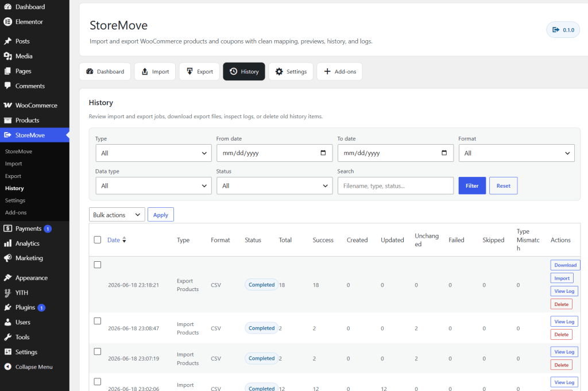Viewport: 588px width, 391px height.
Task: Open the Settings submenu link under StoreMove
Action: tap(15, 200)
